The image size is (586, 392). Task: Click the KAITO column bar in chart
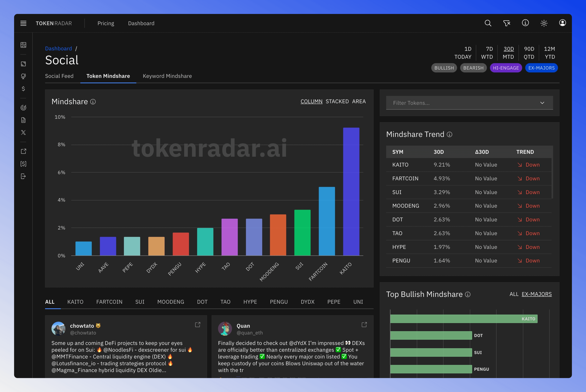click(x=351, y=192)
